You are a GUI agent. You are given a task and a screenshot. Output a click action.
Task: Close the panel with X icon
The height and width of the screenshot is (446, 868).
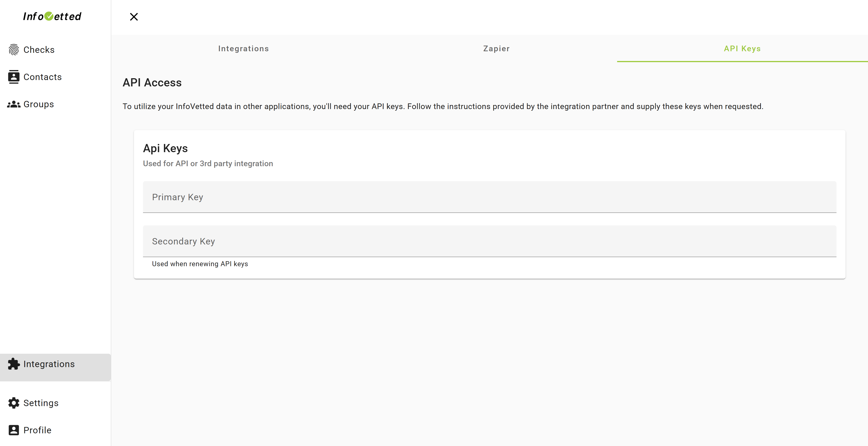[x=134, y=17]
